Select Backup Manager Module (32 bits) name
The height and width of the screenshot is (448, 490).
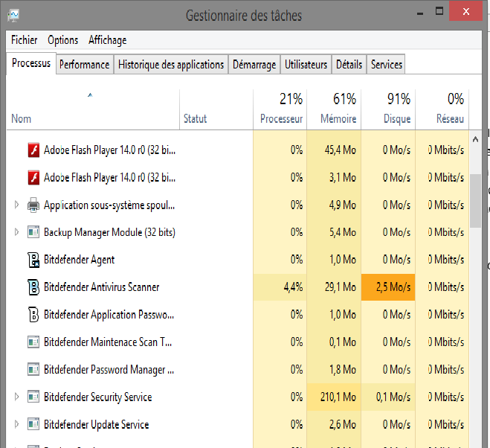(x=109, y=232)
